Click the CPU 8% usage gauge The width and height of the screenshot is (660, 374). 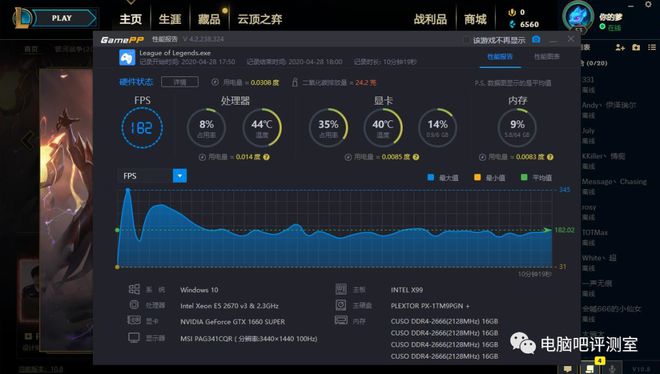coord(206,128)
